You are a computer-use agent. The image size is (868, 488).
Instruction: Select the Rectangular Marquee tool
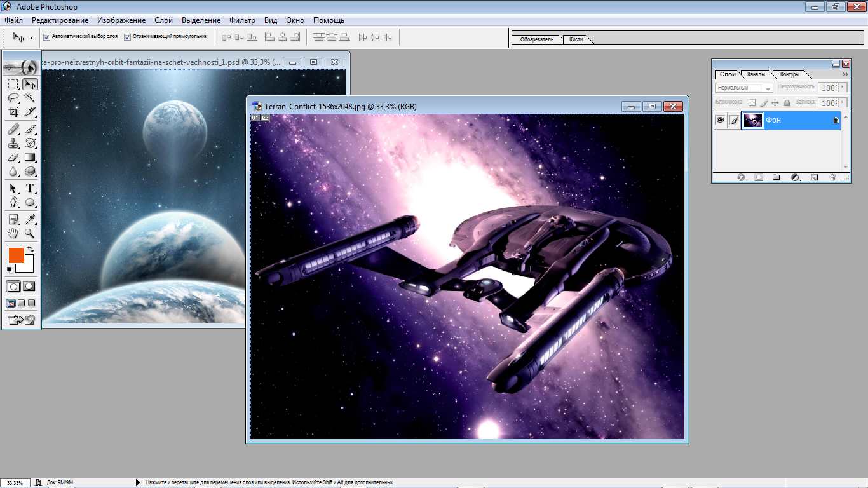click(x=13, y=84)
